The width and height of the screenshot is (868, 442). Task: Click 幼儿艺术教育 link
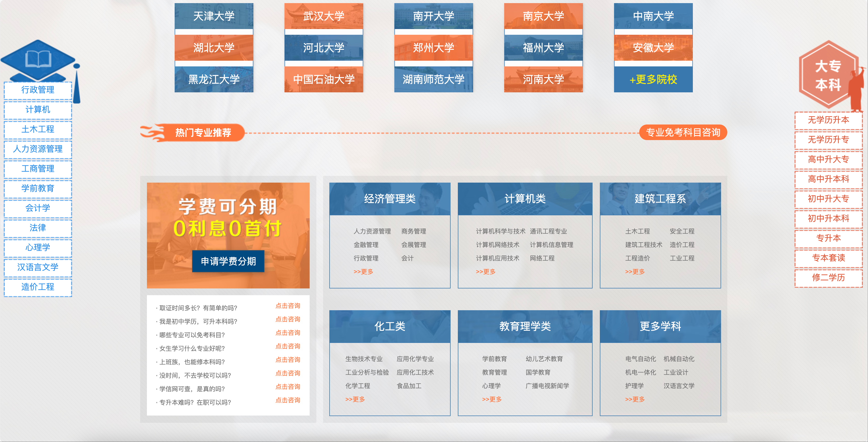[544, 359]
